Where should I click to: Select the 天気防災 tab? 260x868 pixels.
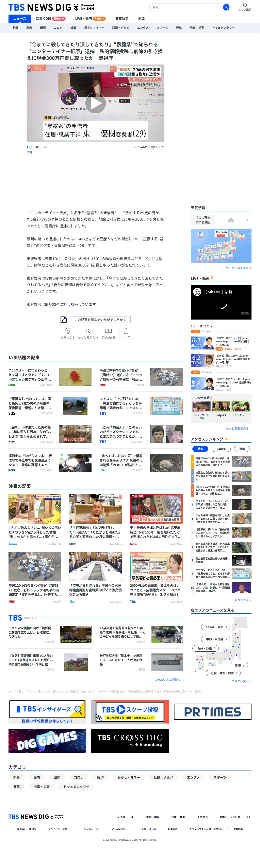[x=122, y=19]
